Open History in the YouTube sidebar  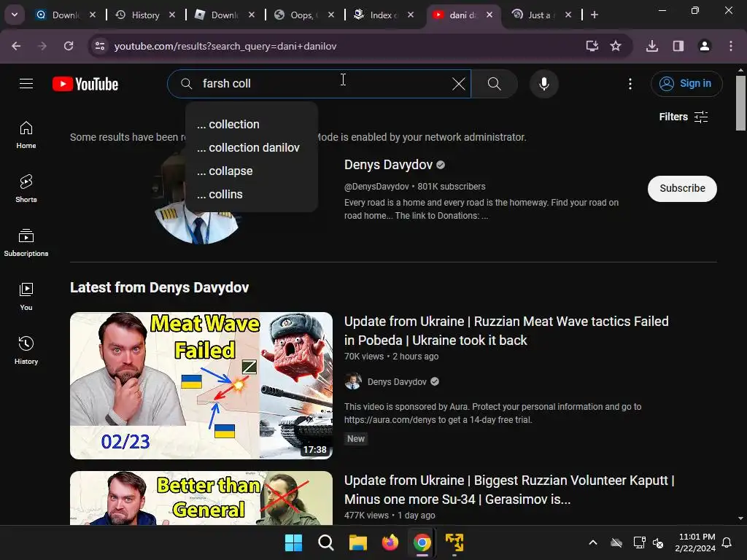coord(26,351)
